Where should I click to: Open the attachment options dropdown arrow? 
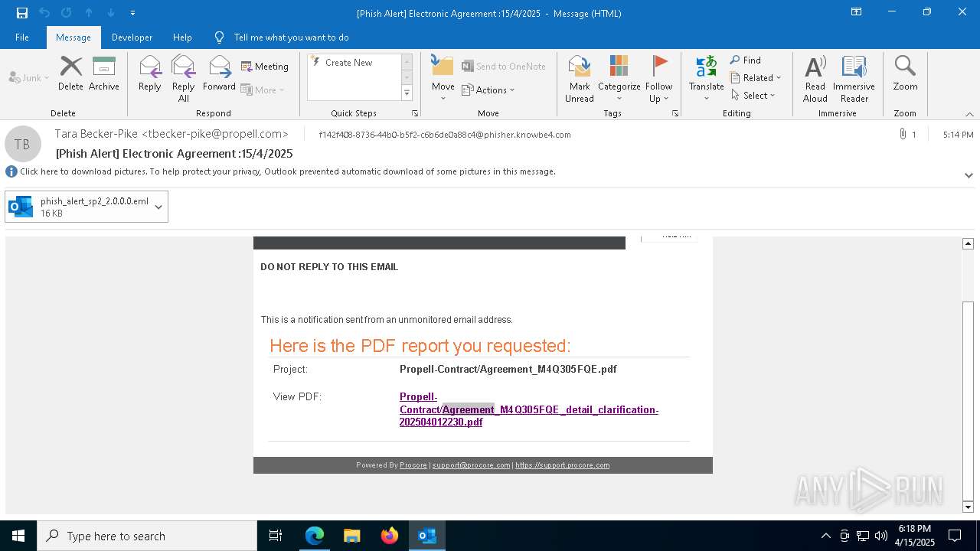pyautogui.click(x=158, y=207)
